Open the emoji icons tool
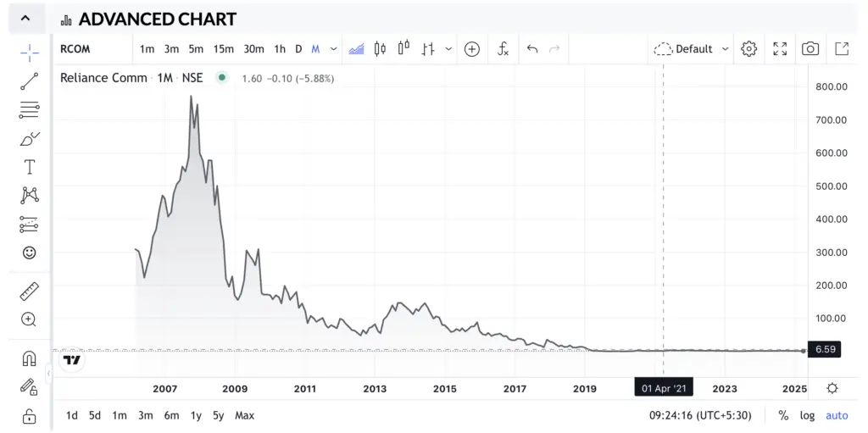 tap(29, 253)
